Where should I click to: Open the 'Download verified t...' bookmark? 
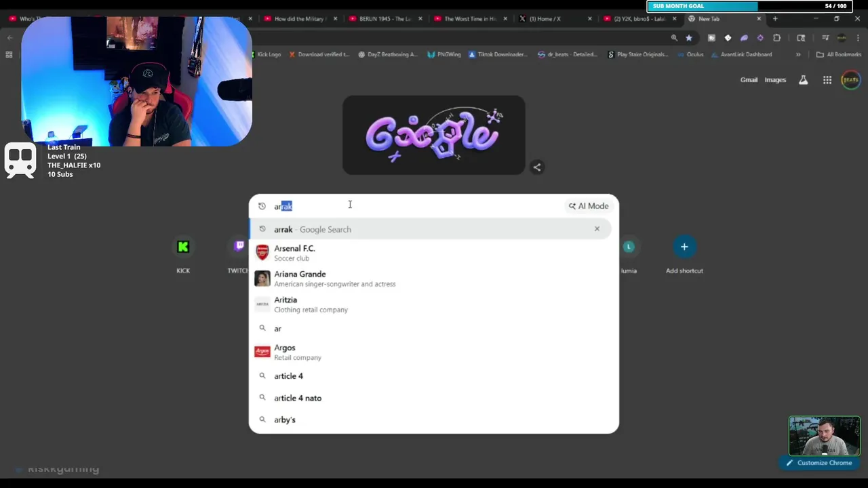319,54
